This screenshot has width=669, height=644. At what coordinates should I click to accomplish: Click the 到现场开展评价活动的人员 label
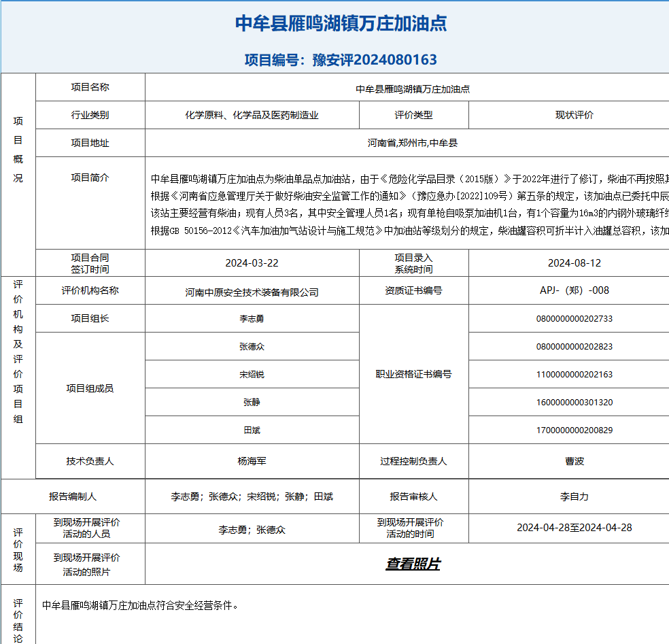[86, 528]
